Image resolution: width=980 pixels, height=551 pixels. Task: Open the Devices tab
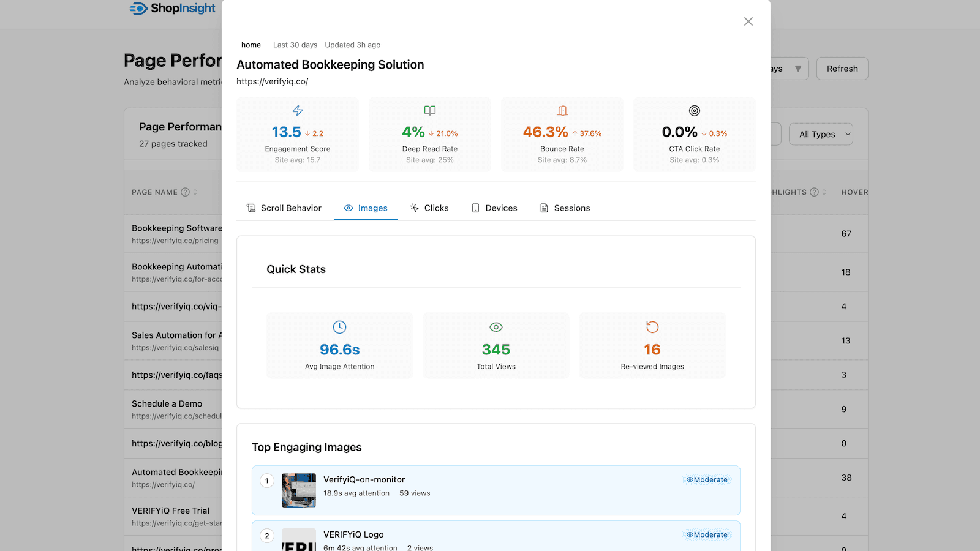[x=494, y=208]
